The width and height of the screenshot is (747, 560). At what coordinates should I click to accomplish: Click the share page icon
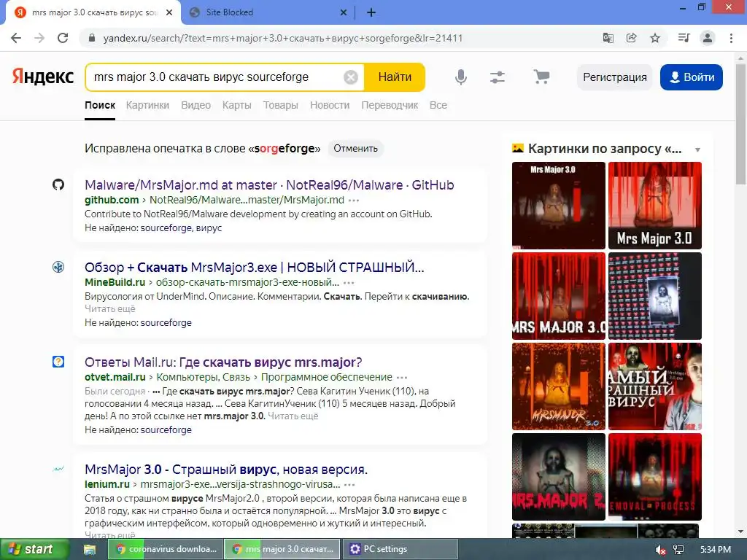[631, 38]
